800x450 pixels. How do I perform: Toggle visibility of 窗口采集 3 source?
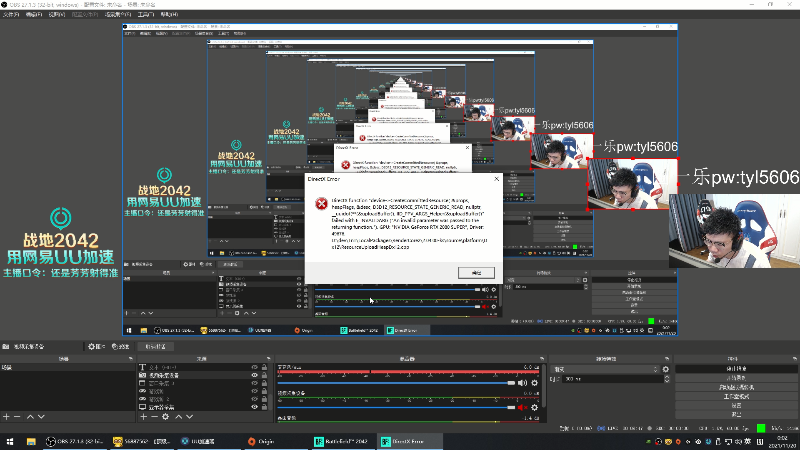pyautogui.click(x=255, y=383)
